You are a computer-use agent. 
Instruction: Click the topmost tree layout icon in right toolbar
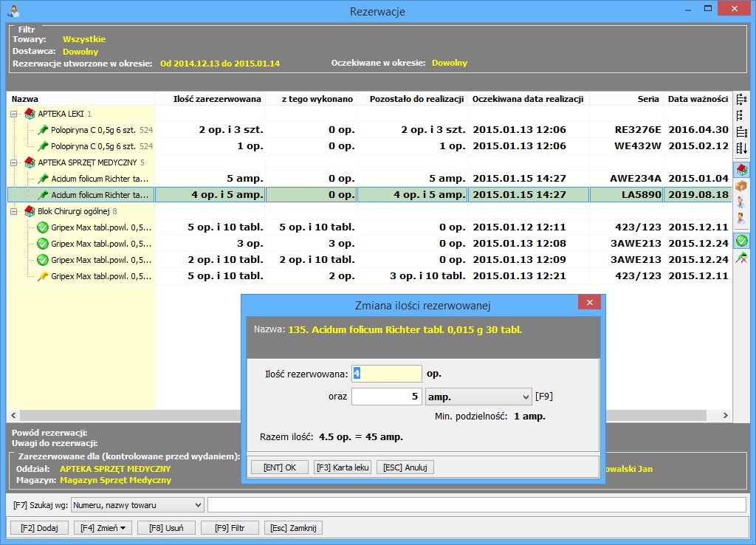click(x=741, y=99)
